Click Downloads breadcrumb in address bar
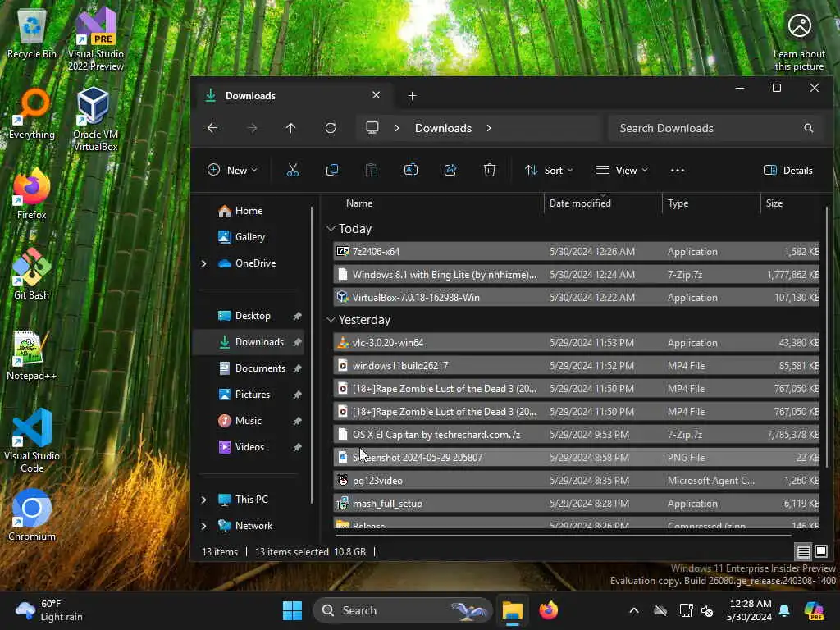Image resolution: width=840 pixels, height=630 pixels. click(x=443, y=128)
